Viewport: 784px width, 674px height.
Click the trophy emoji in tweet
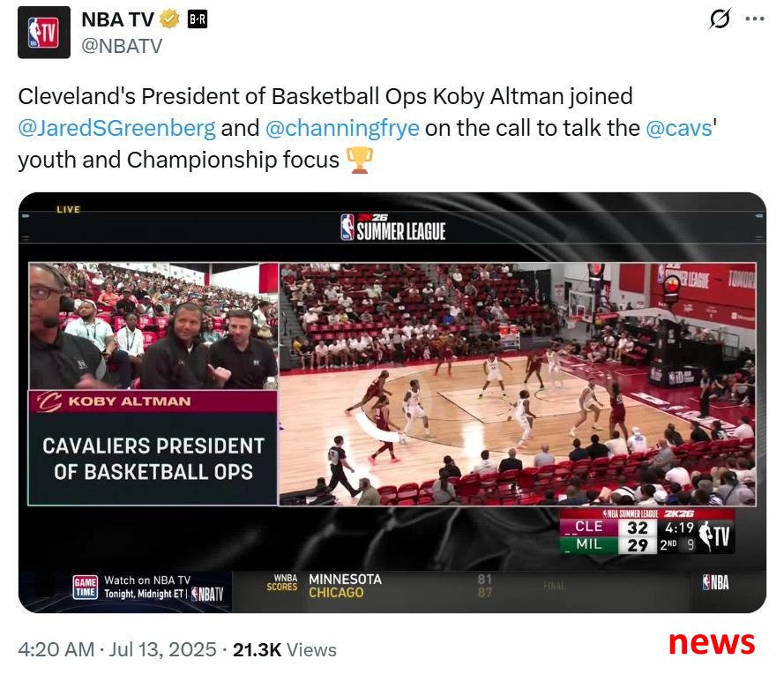click(360, 160)
